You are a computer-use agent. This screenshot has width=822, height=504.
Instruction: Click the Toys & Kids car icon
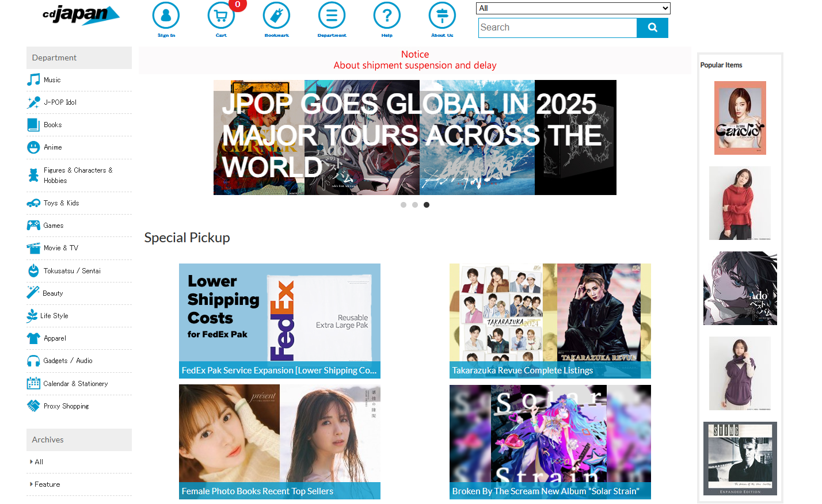[34, 203]
